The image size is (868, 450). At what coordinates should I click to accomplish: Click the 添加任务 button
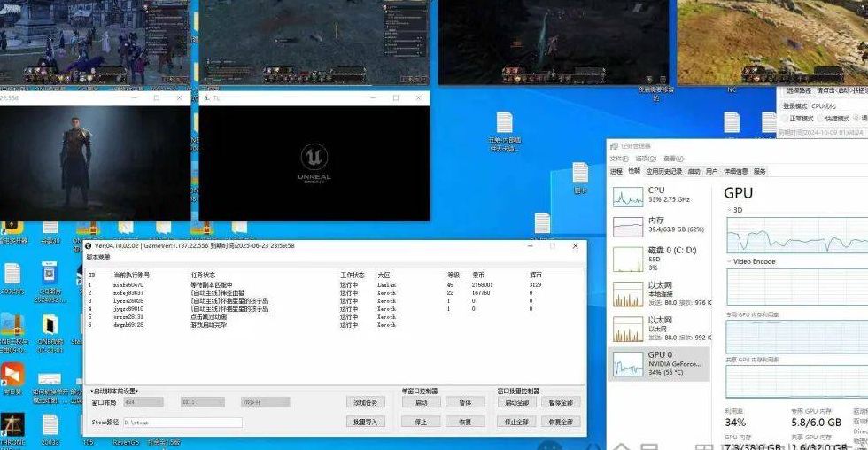point(366,402)
